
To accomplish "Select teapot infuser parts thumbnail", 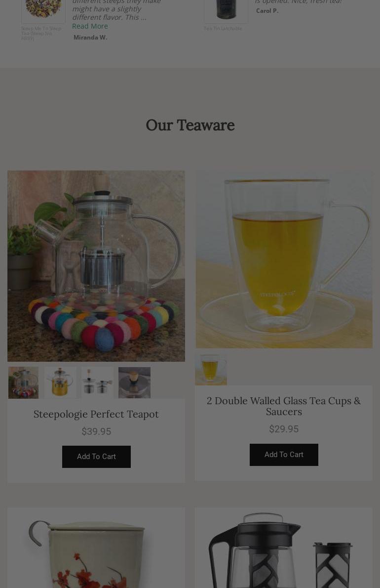I will coord(97,382).
